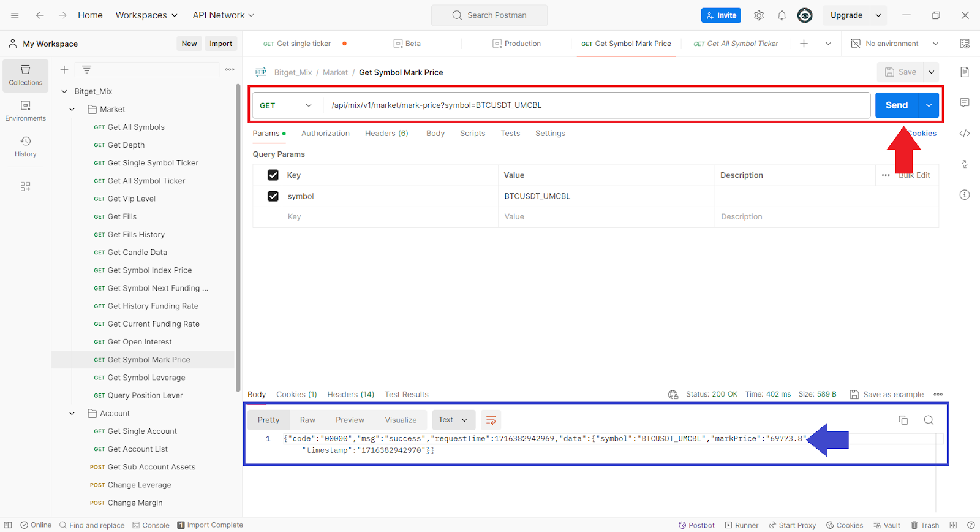
Task: Copy the response body
Action: tap(903, 420)
